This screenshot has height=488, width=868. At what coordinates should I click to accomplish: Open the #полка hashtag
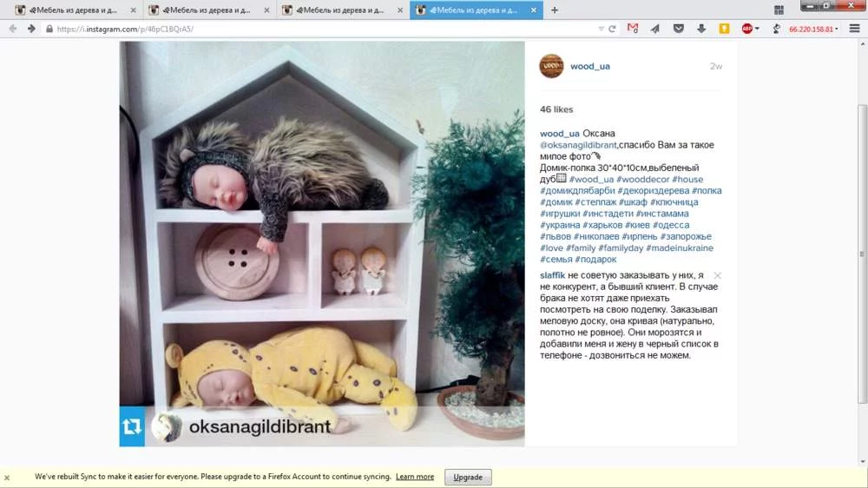pyautogui.click(x=707, y=190)
